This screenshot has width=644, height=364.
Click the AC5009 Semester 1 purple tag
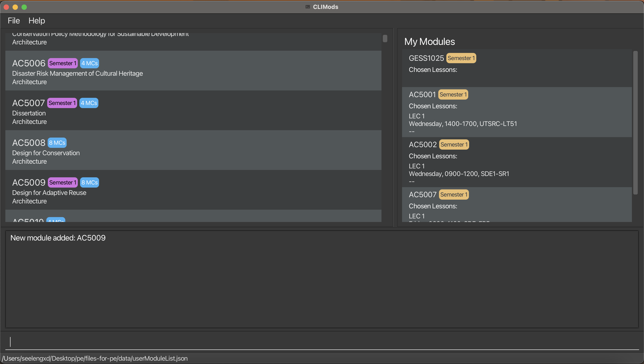click(x=63, y=182)
